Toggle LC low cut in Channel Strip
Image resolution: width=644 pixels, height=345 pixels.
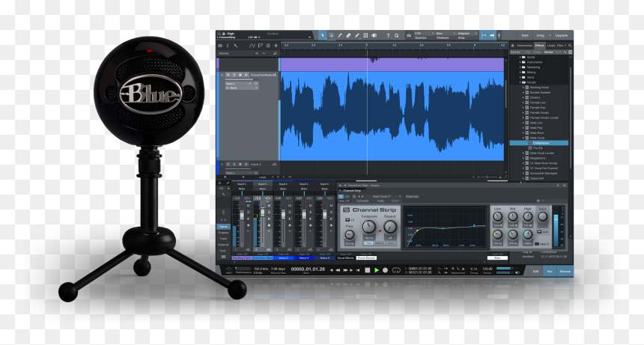347,220
